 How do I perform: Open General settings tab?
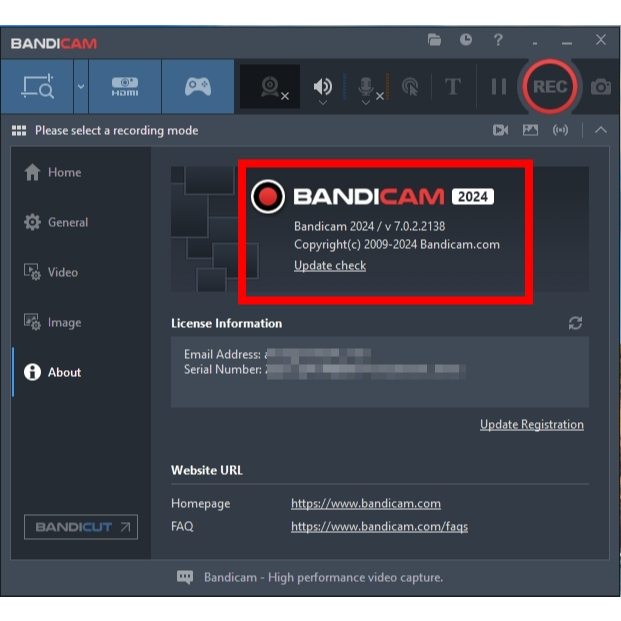[56, 222]
